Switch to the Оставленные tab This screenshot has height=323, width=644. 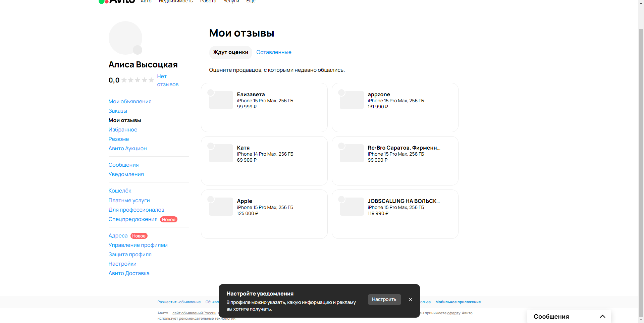pos(274,52)
